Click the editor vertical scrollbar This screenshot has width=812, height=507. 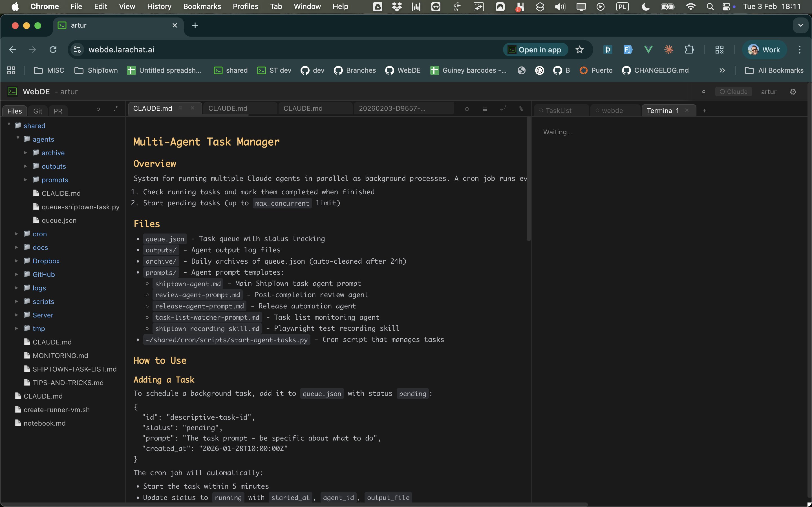click(529, 179)
